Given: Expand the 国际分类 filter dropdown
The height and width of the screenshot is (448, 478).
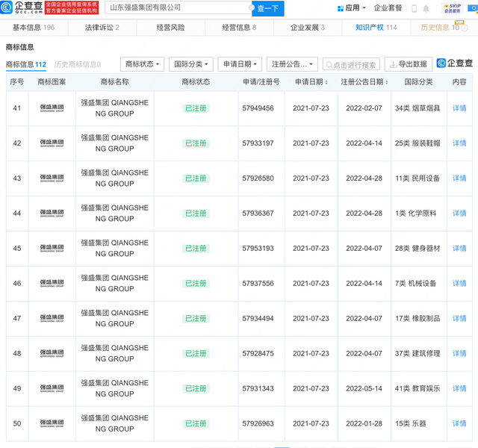Looking at the screenshot, I should (x=190, y=64).
